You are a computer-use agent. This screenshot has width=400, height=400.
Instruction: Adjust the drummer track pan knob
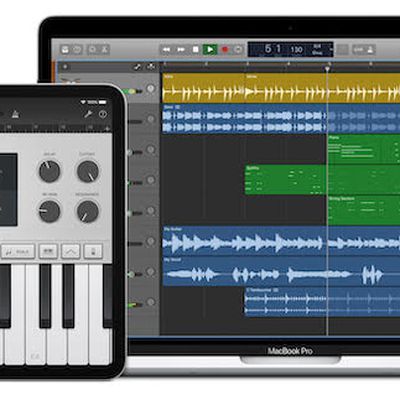tap(151, 88)
